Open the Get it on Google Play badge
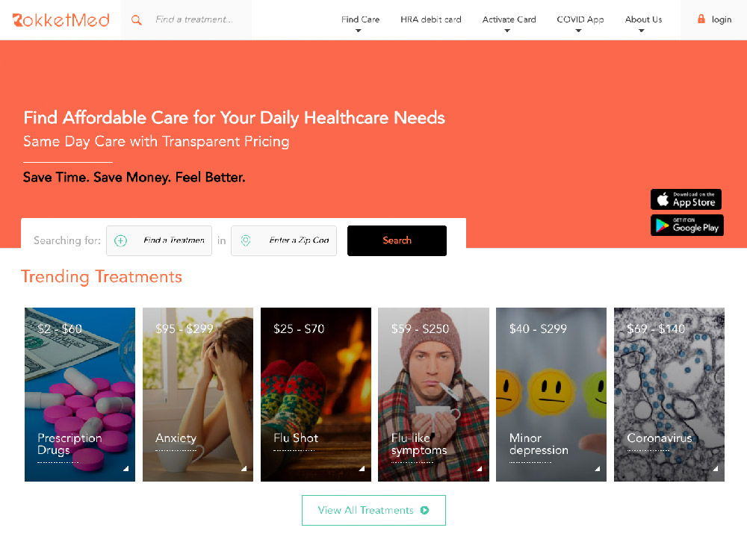The width and height of the screenshot is (747, 560). [x=686, y=225]
